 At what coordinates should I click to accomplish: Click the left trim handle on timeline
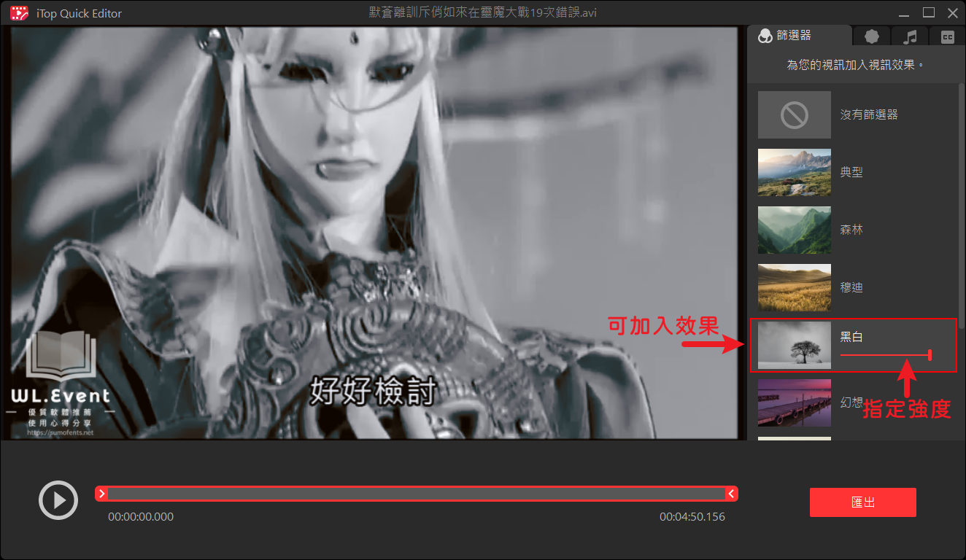tap(102, 494)
